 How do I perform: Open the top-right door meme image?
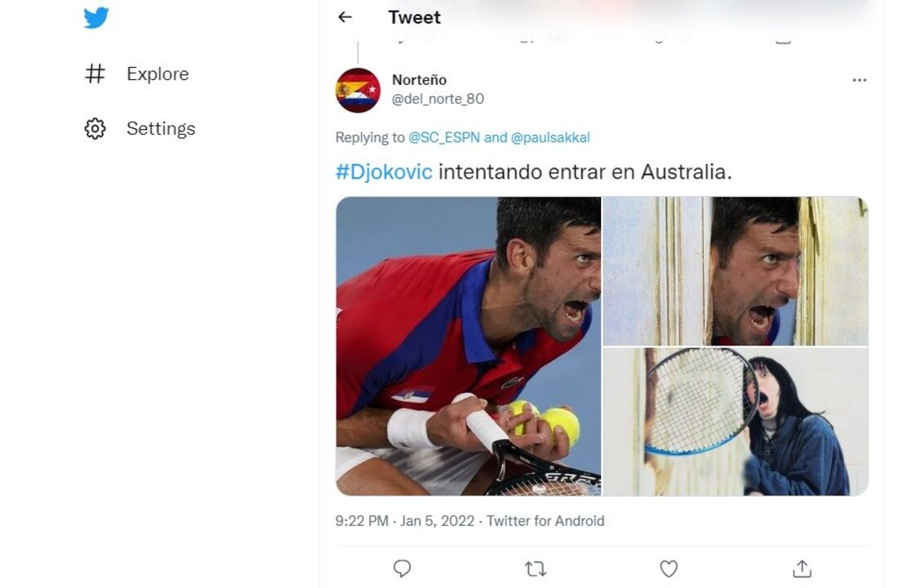click(x=735, y=270)
